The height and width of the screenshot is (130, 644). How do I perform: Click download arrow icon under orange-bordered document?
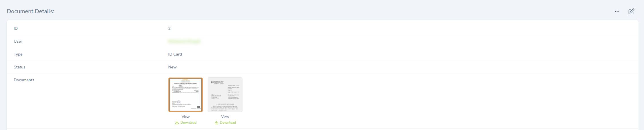click(x=177, y=123)
